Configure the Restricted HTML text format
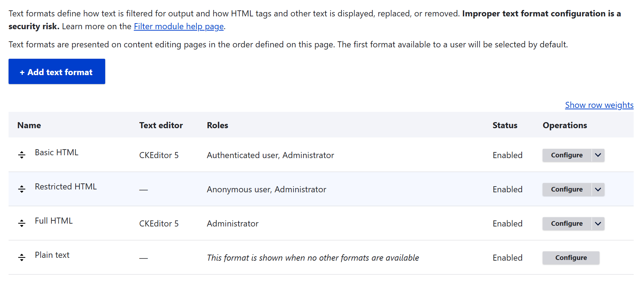This screenshot has height=287, width=644. pos(567,189)
